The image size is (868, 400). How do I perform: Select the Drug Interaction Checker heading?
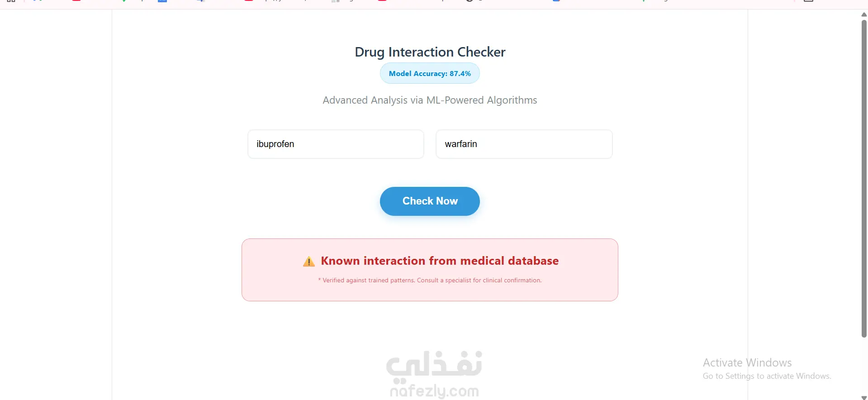430,52
